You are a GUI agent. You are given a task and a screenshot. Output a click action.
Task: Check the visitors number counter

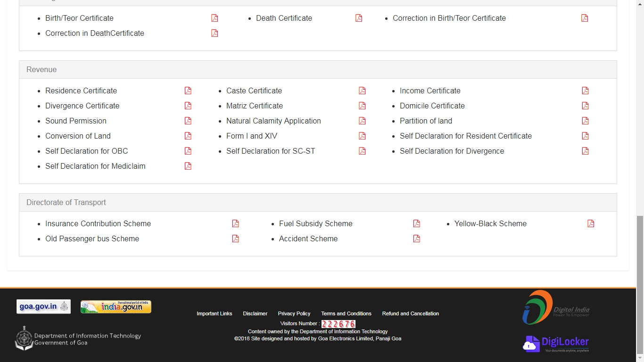[339, 324]
